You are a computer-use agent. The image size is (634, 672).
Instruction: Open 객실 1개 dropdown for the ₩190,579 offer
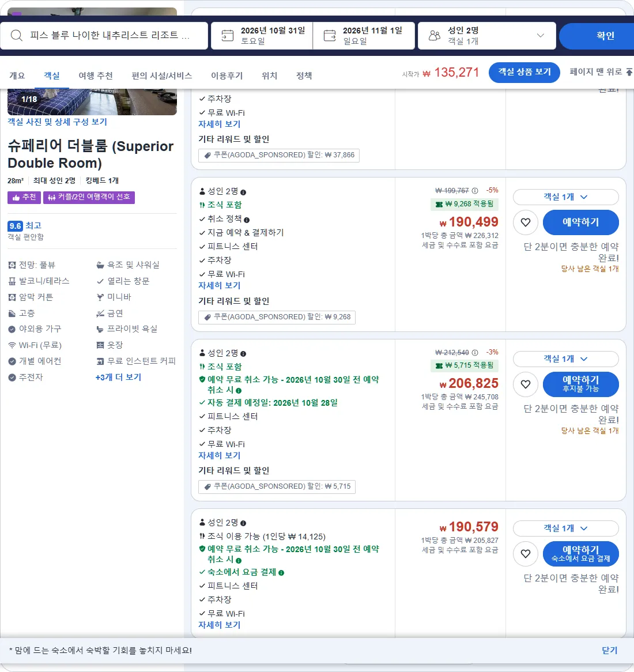(565, 528)
